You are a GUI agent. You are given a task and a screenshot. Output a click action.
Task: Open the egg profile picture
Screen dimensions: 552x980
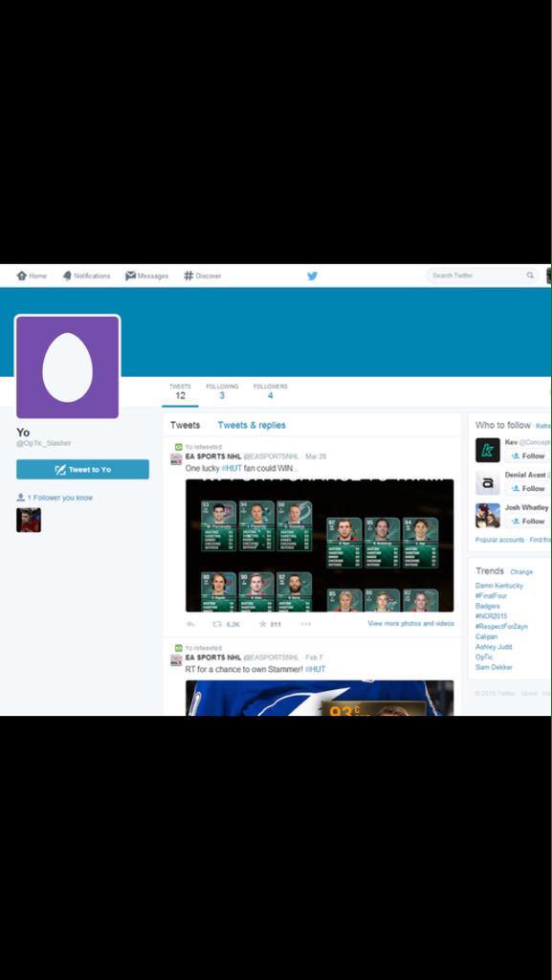click(x=67, y=367)
